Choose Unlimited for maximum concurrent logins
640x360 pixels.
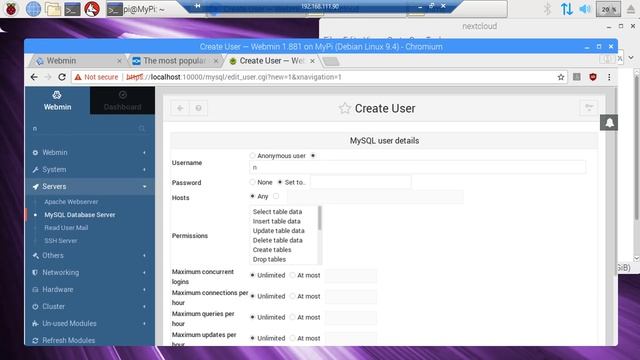252,276
